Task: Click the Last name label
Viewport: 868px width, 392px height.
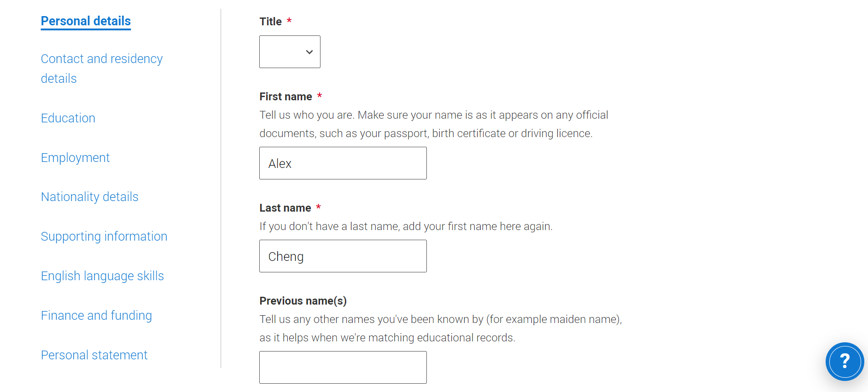Action: click(285, 208)
